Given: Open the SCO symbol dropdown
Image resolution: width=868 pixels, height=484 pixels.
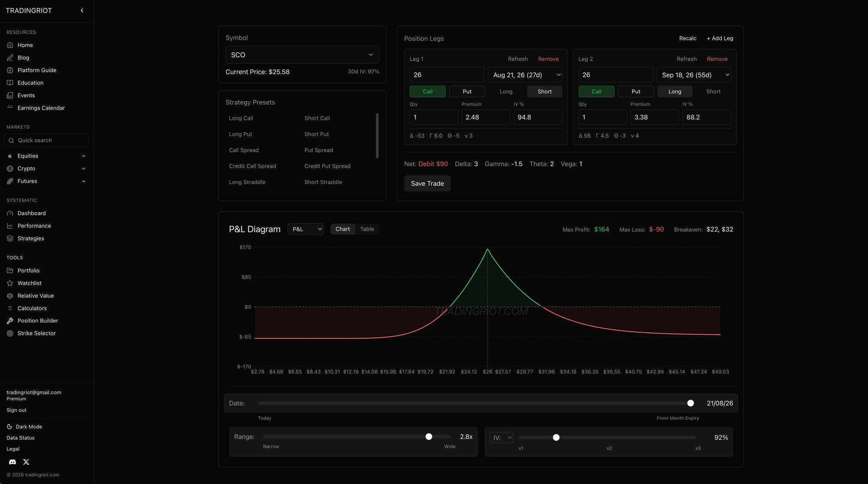Looking at the screenshot, I should [x=302, y=55].
